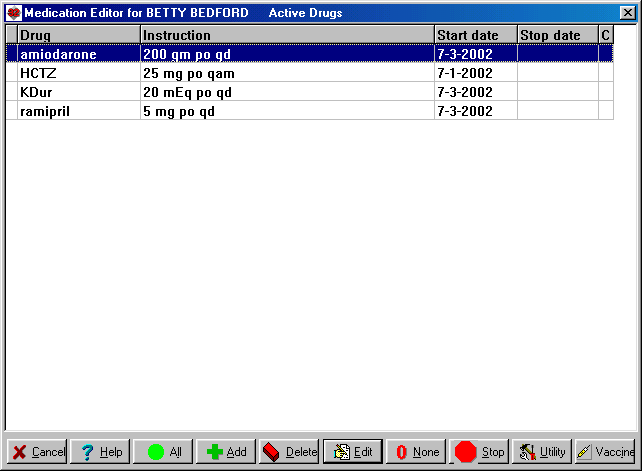Click the red eraser Delete icon
642x471 pixels.
pyautogui.click(x=271, y=452)
